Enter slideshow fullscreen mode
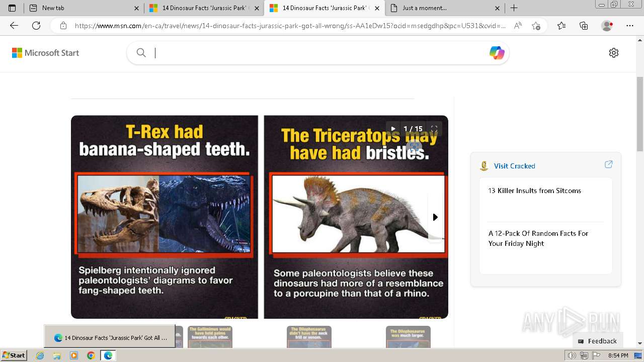The image size is (644, 362). (x=434, y=129)
